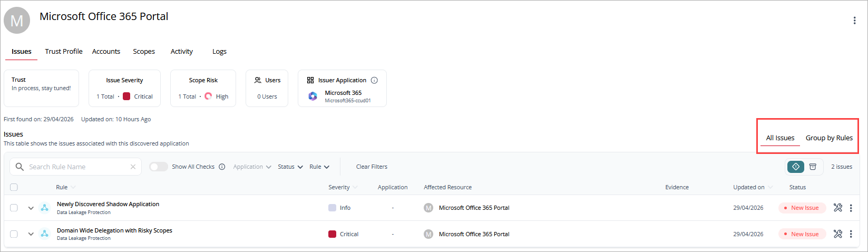Click the New Issue status of the Critical row
Viewport: 868px width, 252px height.
802,234
